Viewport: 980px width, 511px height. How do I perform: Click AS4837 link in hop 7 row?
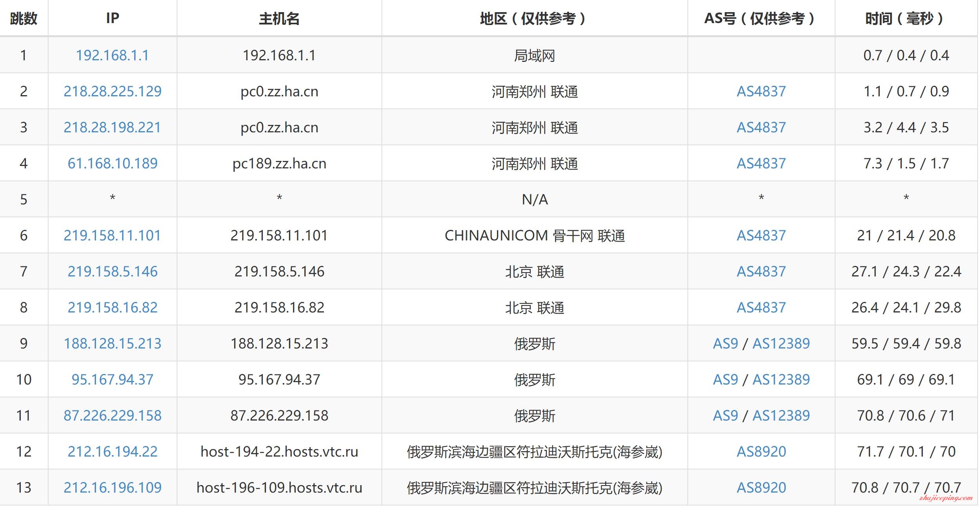coord(761,271)
